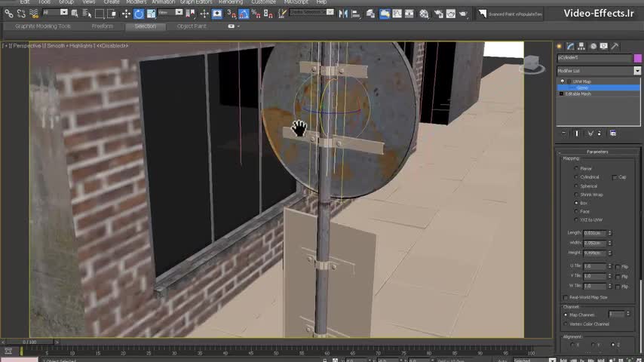Toggle Show End Result icon
Screen dimensions: 644x362
[577, 133]
